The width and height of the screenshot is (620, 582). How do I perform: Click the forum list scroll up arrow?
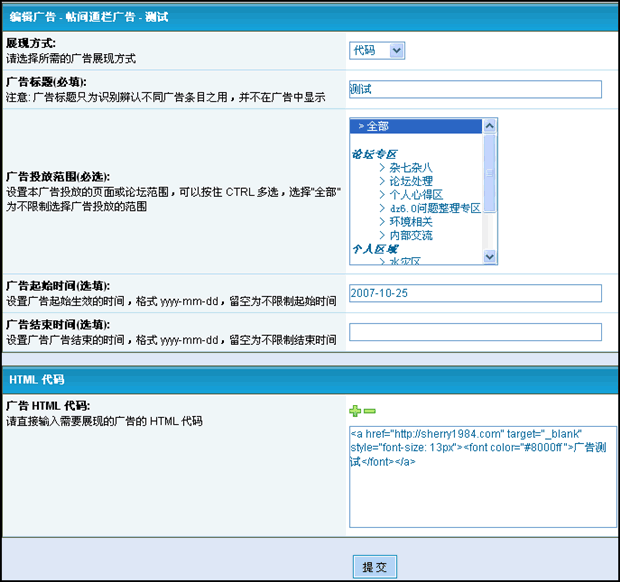tap(490, 126)
